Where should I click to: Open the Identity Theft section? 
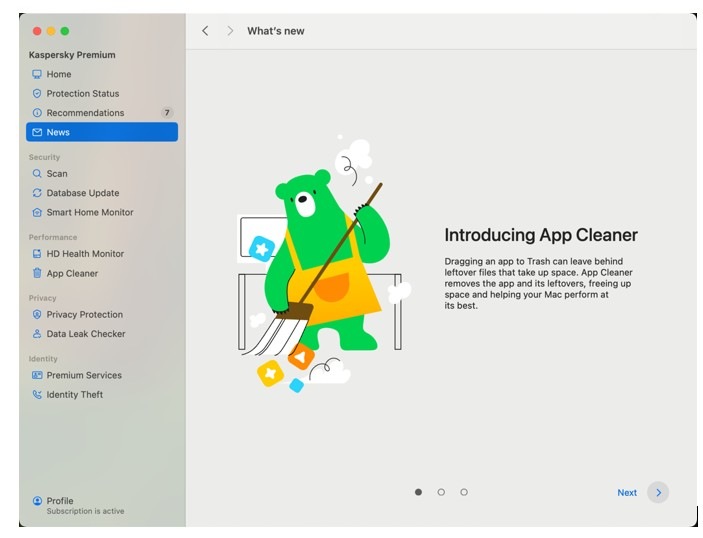pyautogui.click(x=102, y=395)
